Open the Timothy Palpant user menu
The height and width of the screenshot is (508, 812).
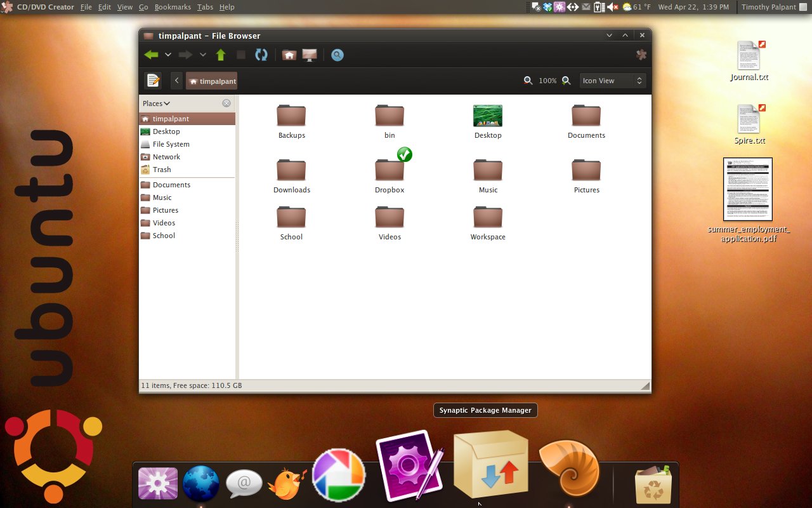coord(773,7)
